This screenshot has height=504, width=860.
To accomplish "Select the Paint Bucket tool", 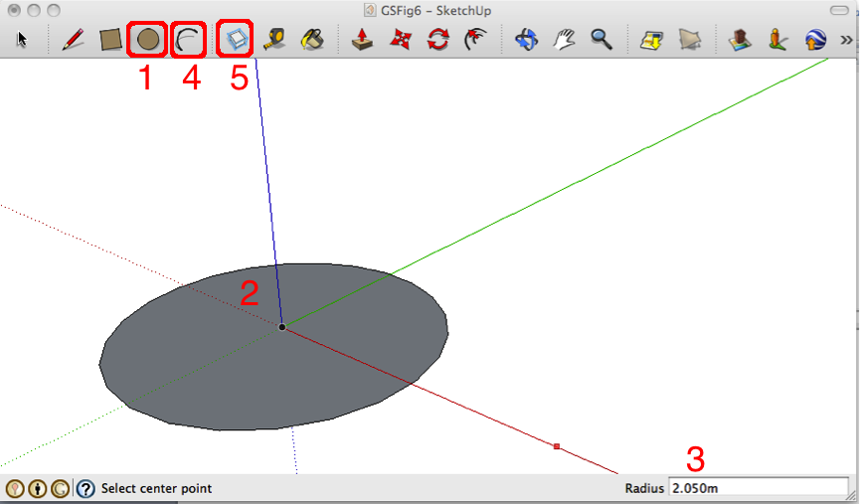I will (313, 40).
